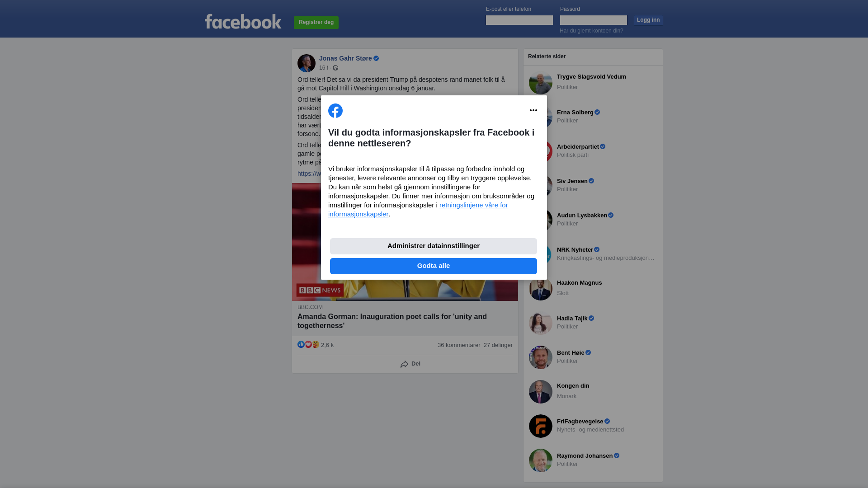Click the round Facebook icon in dialog
Image resolution: width=868 pixels, height=488 pixels.
(x=335, y=111)
